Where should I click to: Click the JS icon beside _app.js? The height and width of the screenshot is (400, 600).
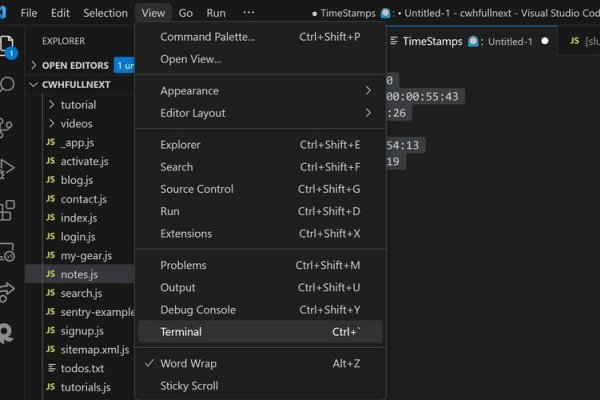tap(51, 142)
